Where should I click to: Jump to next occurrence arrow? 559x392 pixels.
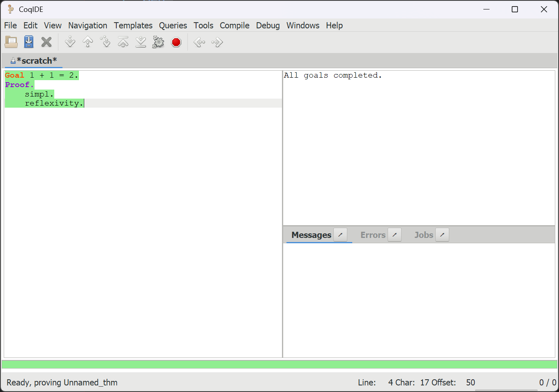217,42
